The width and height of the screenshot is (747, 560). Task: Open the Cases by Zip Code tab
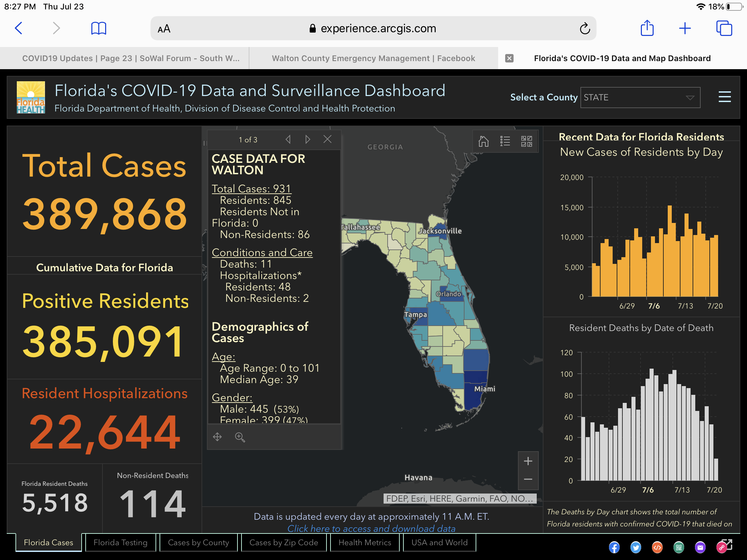tap(284, 543)
